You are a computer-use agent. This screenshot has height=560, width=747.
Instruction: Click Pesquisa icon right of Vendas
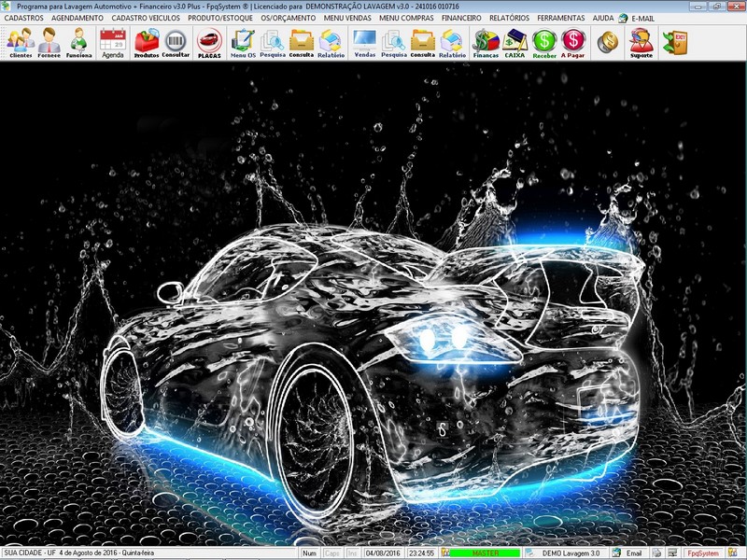point(393,43)
